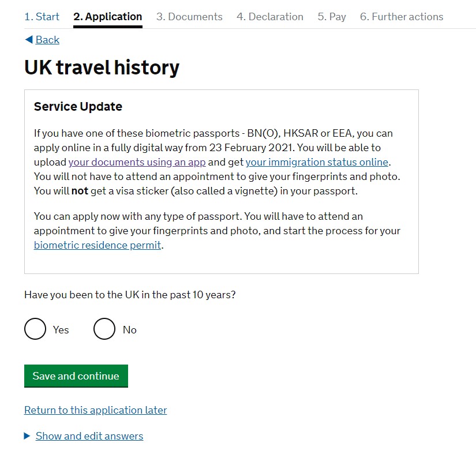The height and width of the screenshot is (458, 476).
Task: Go to the 1. Start step
Action: click(x=42, y=17)
